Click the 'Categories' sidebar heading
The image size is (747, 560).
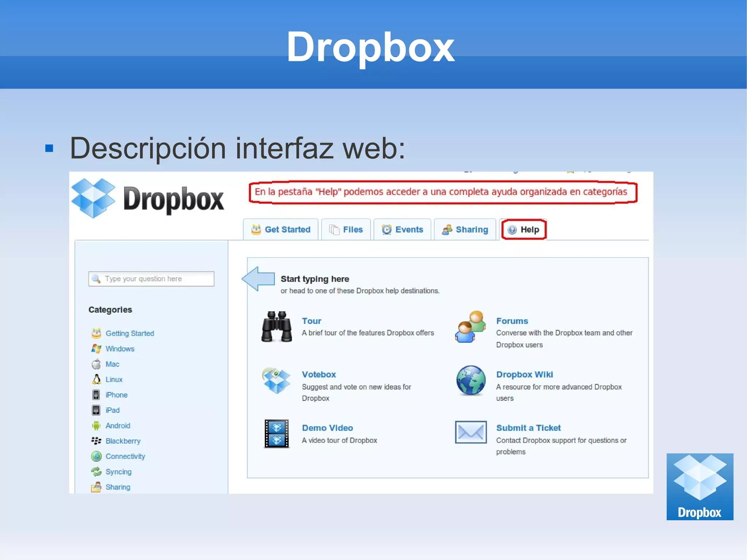click(x=110, y=310)
